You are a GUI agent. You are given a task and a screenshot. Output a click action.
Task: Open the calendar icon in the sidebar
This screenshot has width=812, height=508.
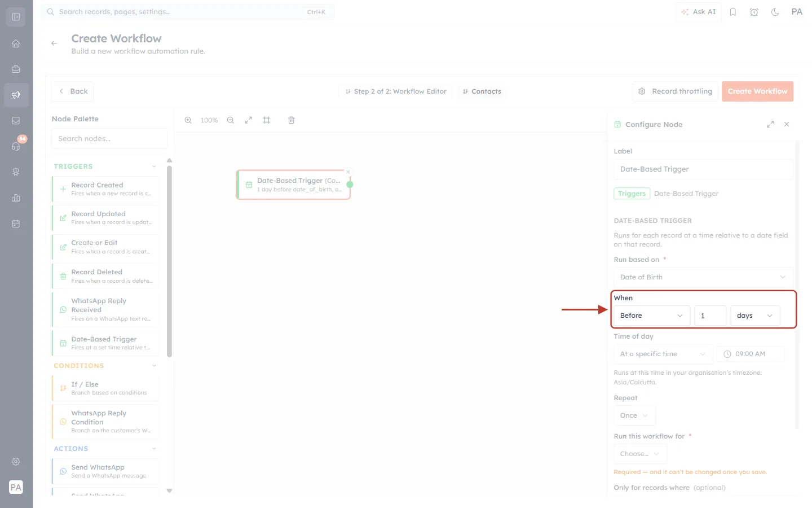tap(16, 224)
